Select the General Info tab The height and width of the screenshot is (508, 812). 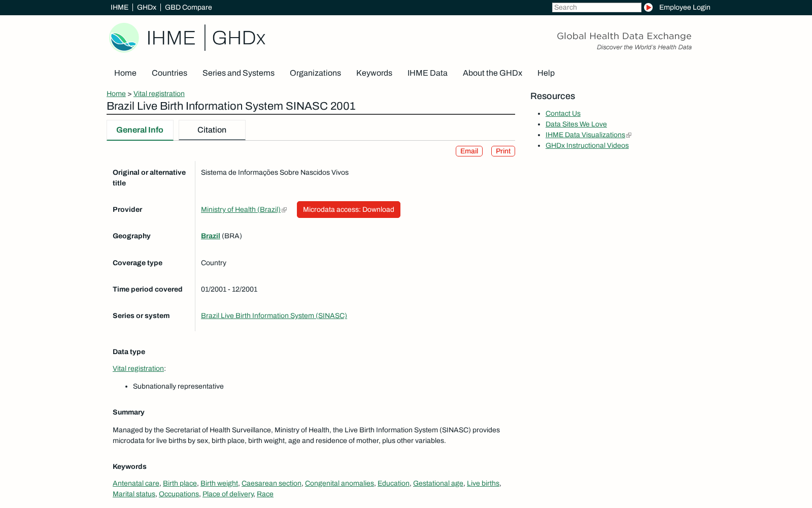click(140, 130)
